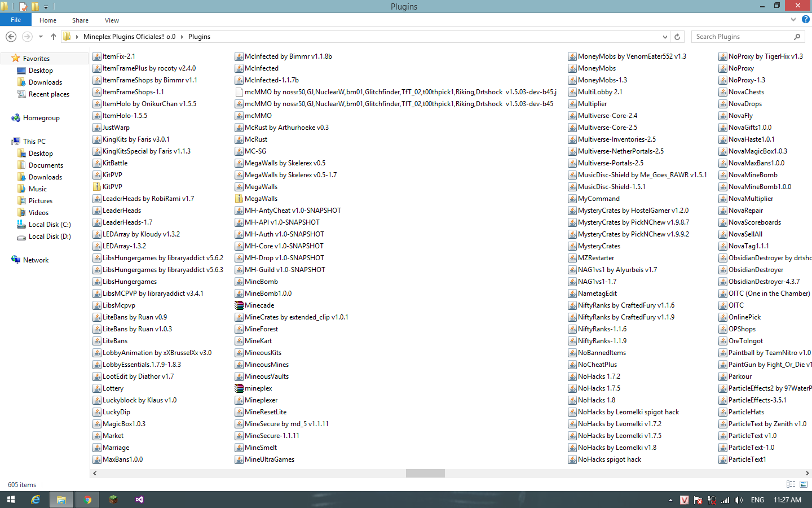Open Homegroup in the navigation pane
This screenshot has height=508, width=812.
(x=41, y=118)
